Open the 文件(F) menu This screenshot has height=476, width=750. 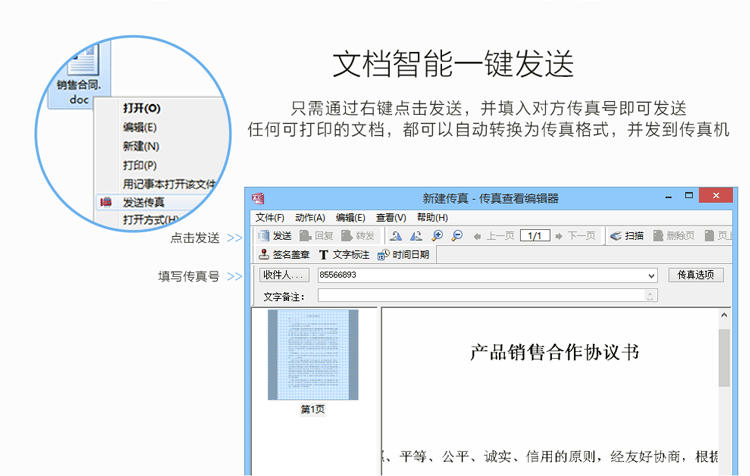[269, 217]
